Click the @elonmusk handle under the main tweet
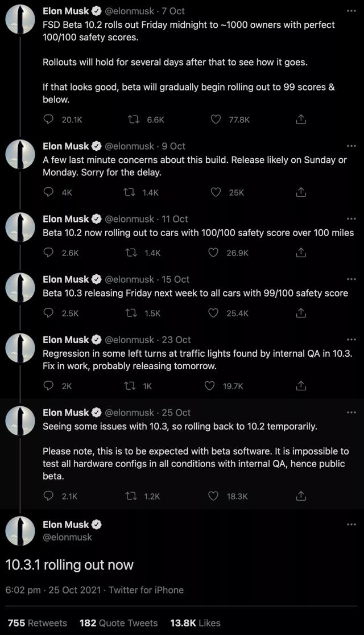 pos(67,537)
